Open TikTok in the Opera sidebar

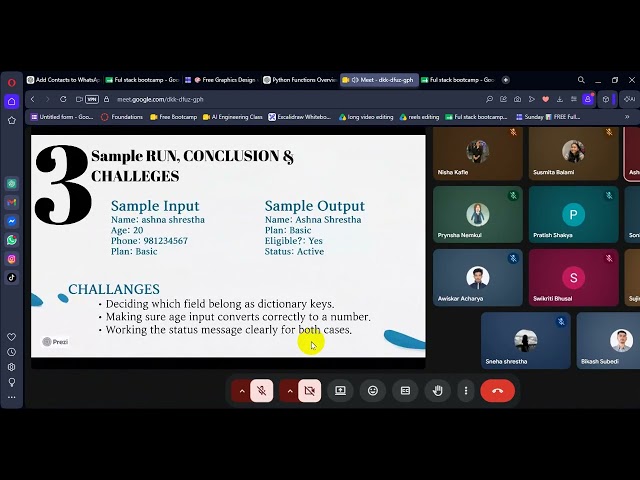pos(11,278)
